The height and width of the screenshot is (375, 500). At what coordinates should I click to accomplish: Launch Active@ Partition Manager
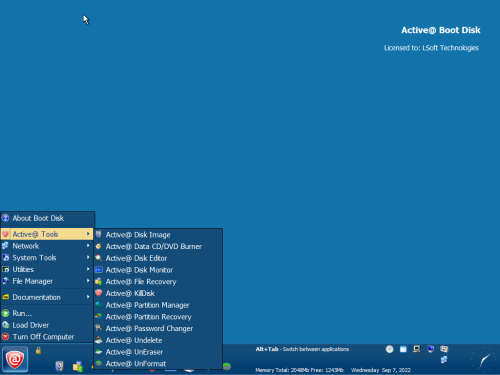pos(158,305)
